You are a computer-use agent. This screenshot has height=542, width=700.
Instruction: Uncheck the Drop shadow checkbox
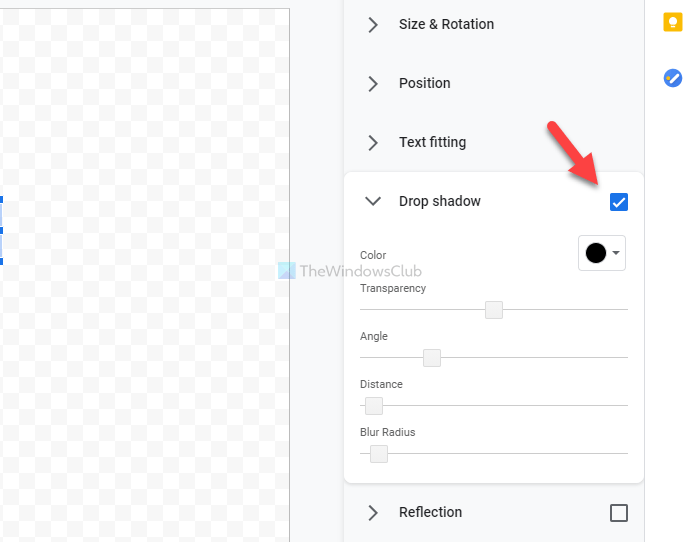619,202
